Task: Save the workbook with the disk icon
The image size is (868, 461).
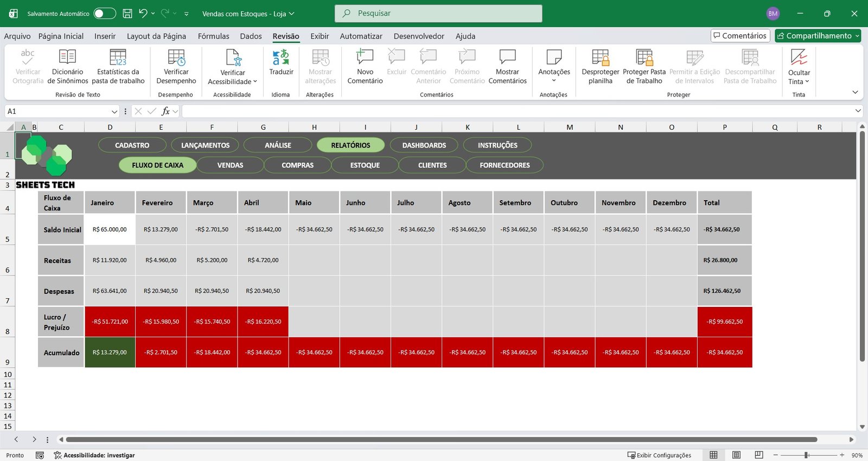Action: [x=127, y=14]
